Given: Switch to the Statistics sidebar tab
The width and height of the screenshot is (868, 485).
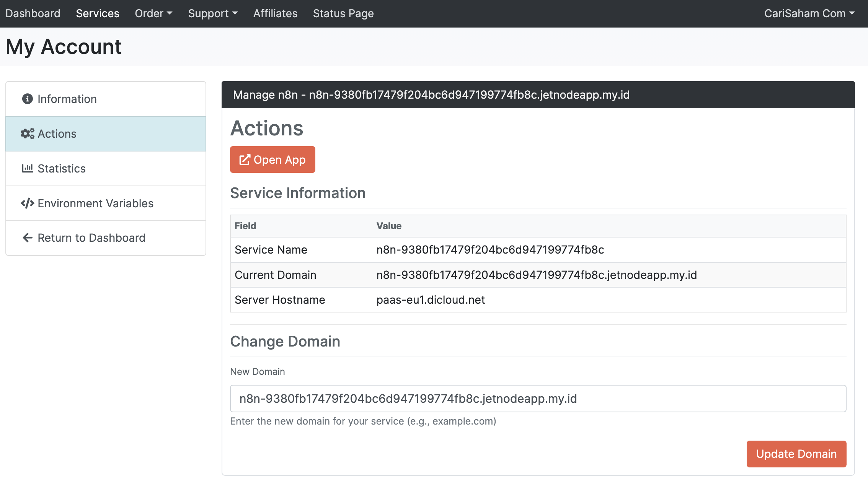Looking at the screenshot, I should point(62,168).
